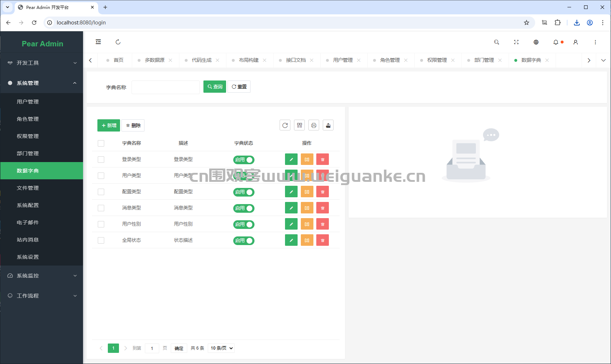Delete the 全局状态 row
Screen dimensions: 611x364
pos(322,240)
